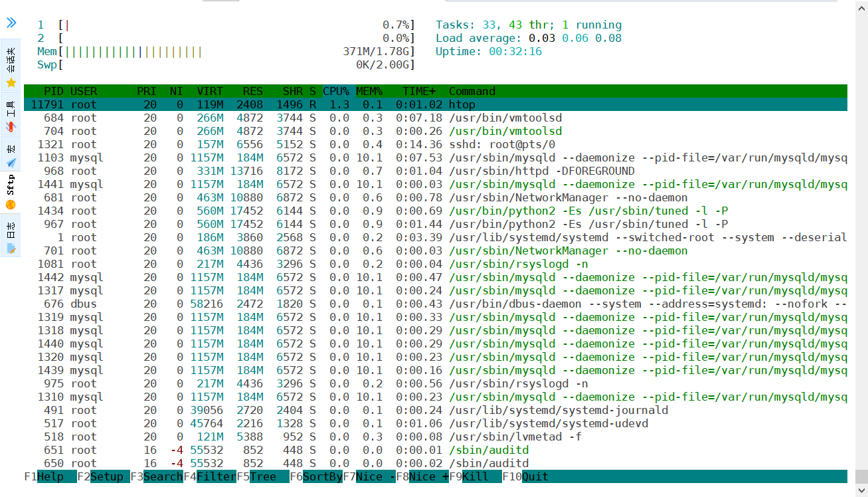Viewport: 868px width, 497px height.
Task: Select the rsyslogd row with PID 975
Action: [436, 383]
